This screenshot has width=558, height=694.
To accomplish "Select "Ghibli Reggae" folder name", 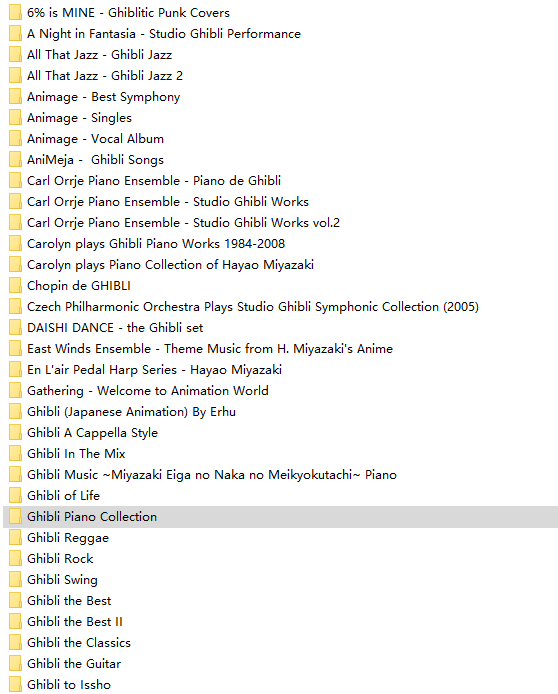I will (68, 538).
